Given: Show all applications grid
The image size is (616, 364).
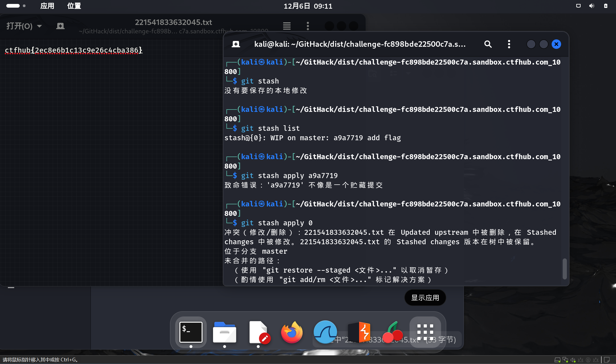Looking at the screenshot, I should (425, 332).
